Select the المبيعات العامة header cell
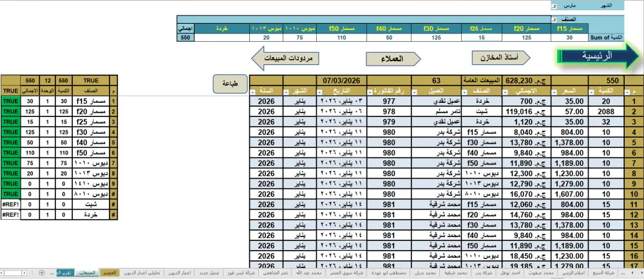Viewport: 644px width, 279px height. pos(482,80)
